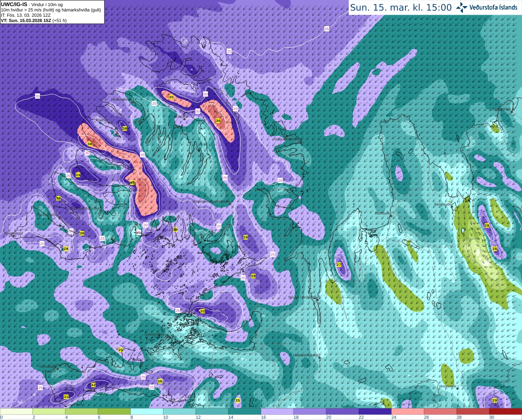Viewport: 522px width, 420px height.
Task: Click the 30 contour label in the offshore dark-purple area
Action: [38, 96]
